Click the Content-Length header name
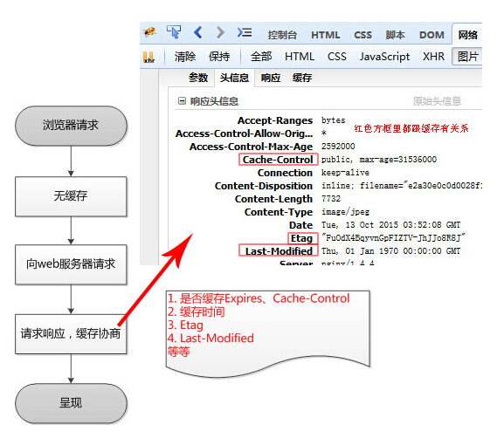Screen dimensions: 504x438 coord(274,199)
